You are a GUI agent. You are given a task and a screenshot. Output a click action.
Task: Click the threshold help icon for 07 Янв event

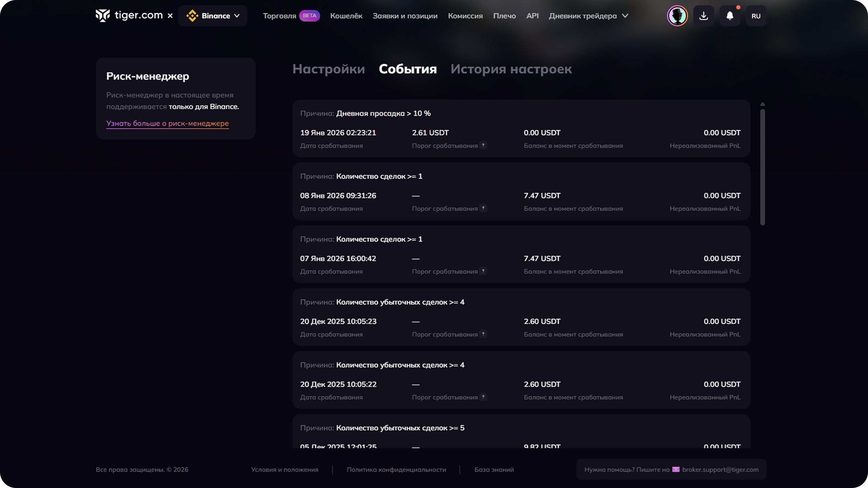483,271
